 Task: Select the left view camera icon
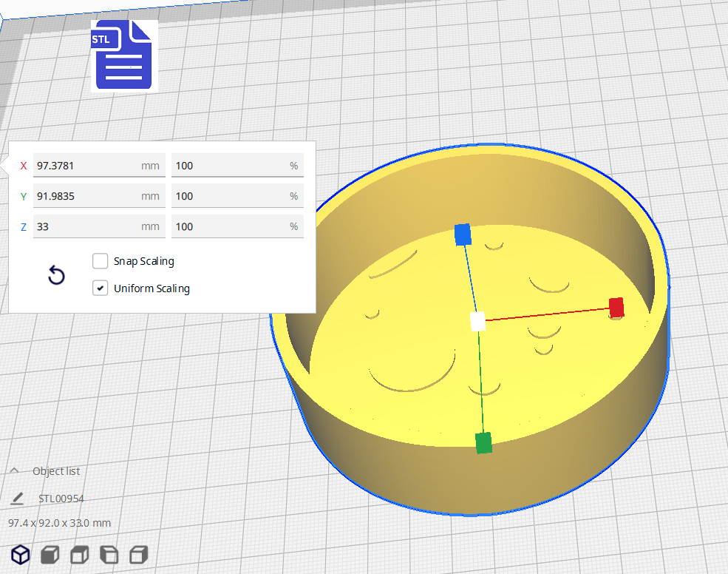pyautogui.click(x=109, y=554)
